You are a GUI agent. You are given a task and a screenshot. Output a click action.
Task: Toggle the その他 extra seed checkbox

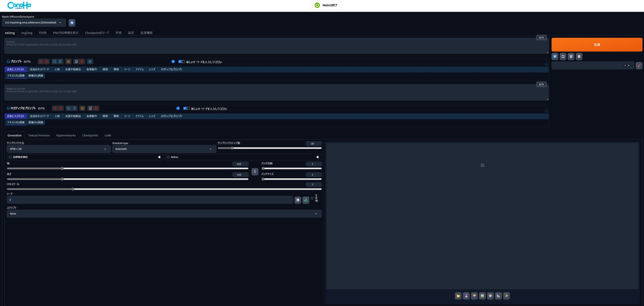[x=312, y=198]
